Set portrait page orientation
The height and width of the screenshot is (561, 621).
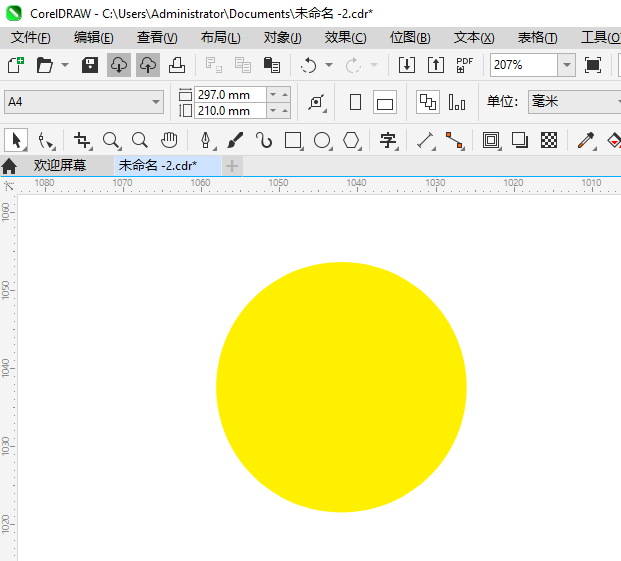coord(356,103)
